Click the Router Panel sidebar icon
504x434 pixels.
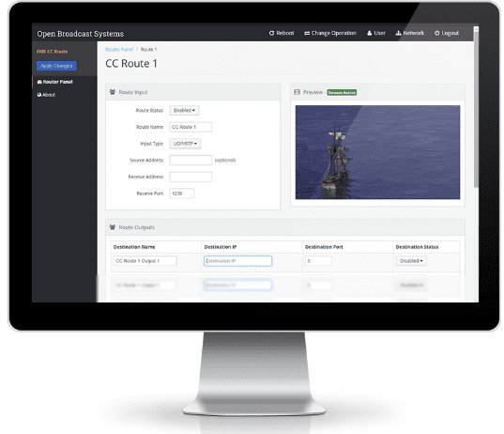[39, 82]
